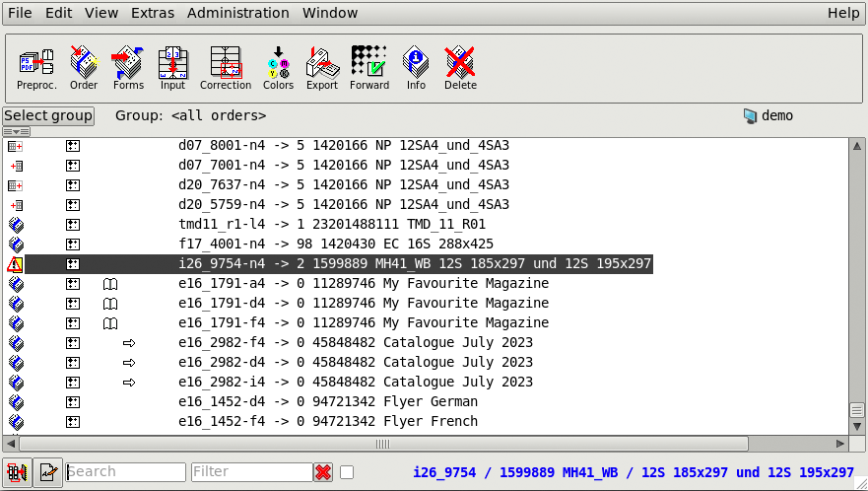Select e16_1791-a4 My Favourite Magazine
Image resolution: width=868 pixels, height=491 pixels.
364,284
